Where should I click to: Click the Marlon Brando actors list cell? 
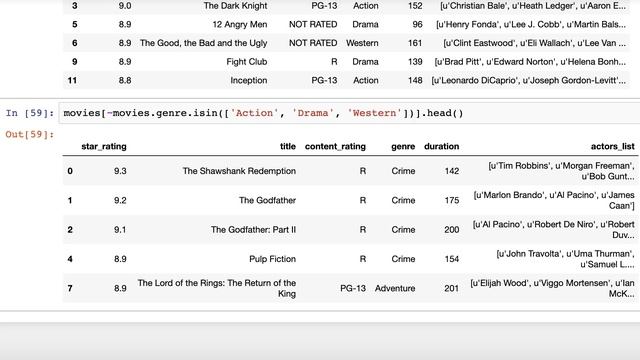tap(554, 200)
